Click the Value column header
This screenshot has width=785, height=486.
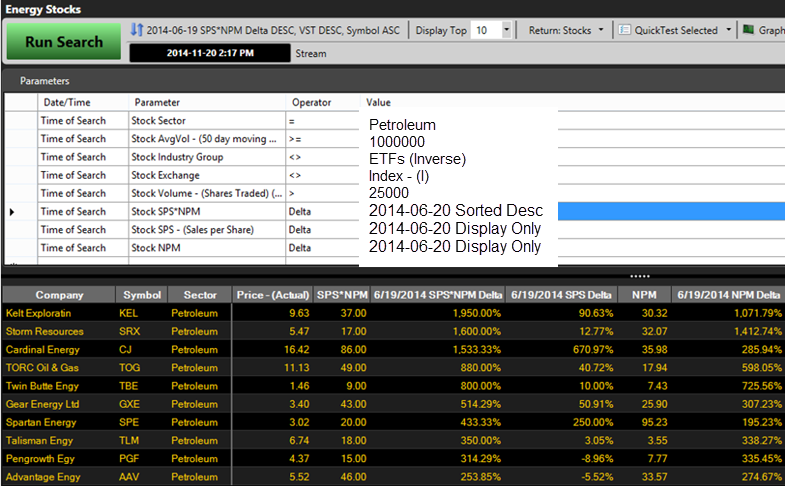(378, 102)
